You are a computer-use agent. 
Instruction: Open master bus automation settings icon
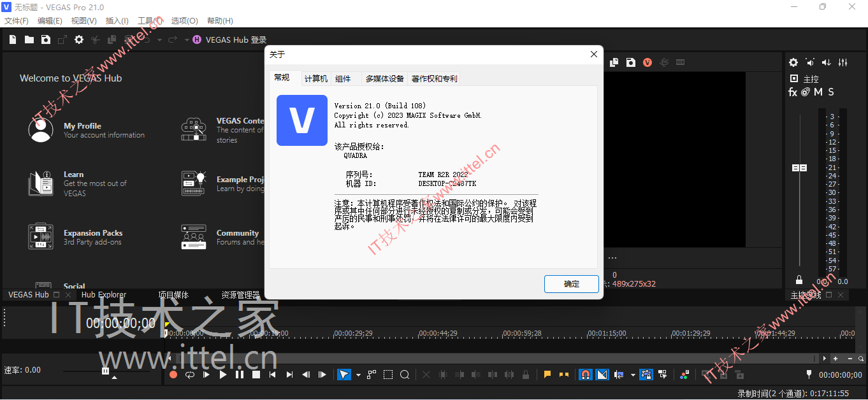click(806, 92)
